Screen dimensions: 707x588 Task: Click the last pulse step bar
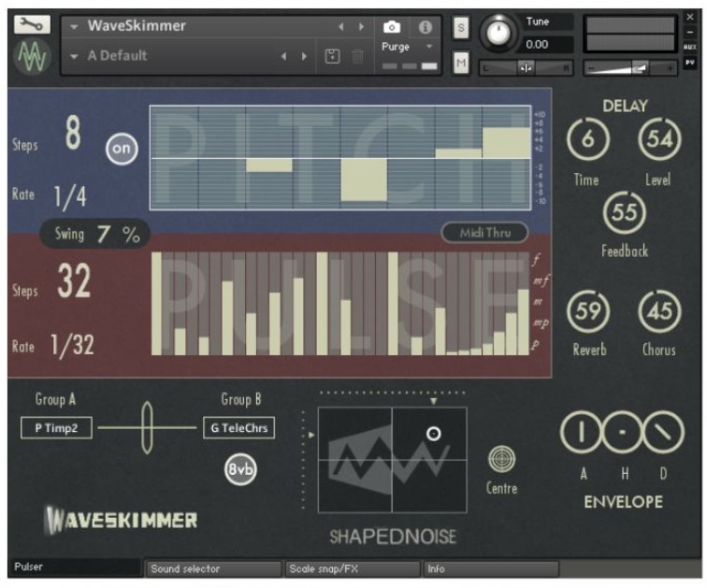(523, 323)
